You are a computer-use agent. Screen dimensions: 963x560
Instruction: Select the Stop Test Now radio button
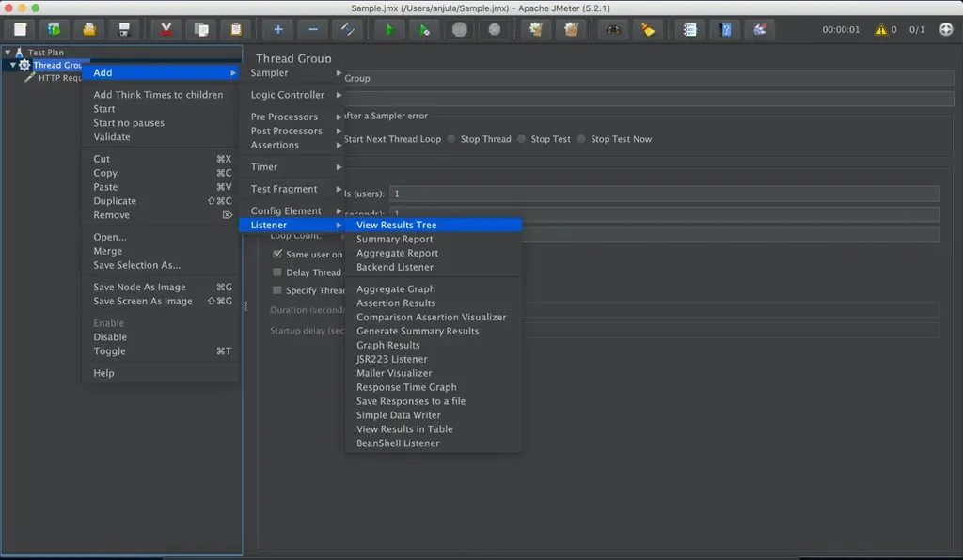click(581, 139)
